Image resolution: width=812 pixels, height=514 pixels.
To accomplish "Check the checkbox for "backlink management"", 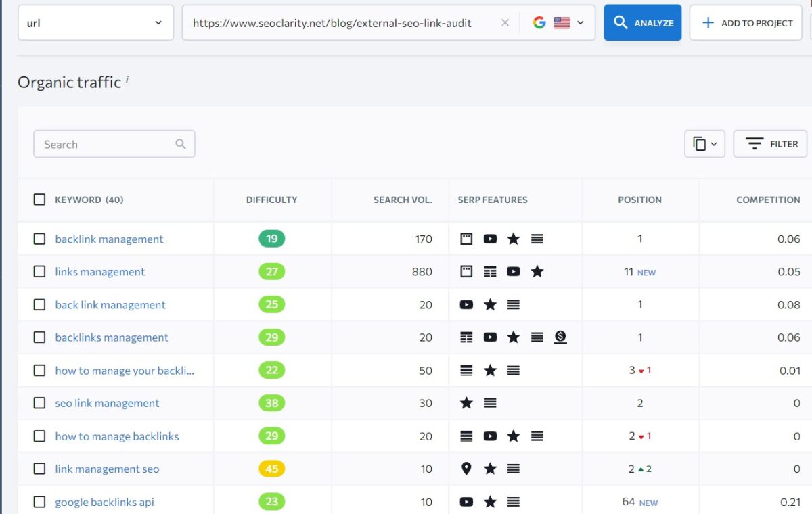I will pyautogui.click(x=39, y=239).
